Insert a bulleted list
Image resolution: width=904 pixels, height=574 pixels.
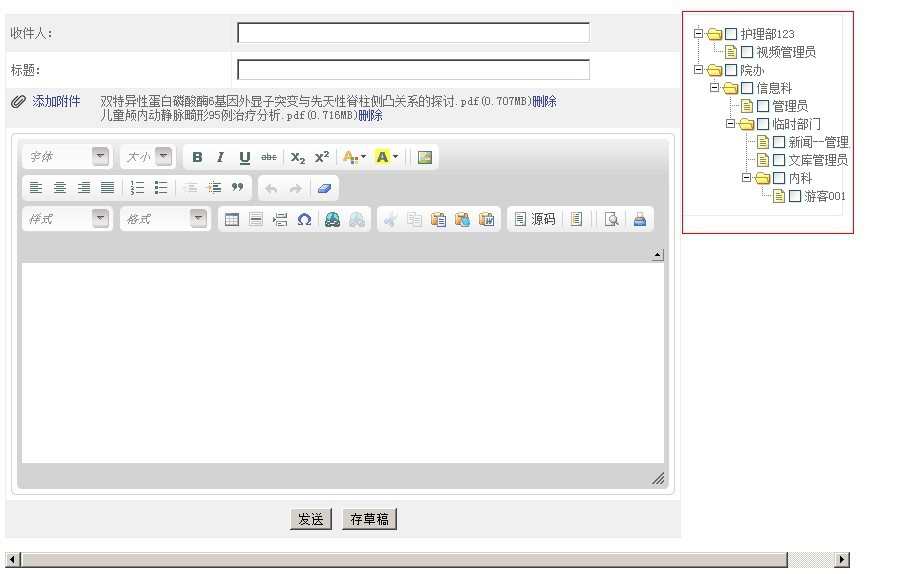pyautogui.click(x=161, y=187)
